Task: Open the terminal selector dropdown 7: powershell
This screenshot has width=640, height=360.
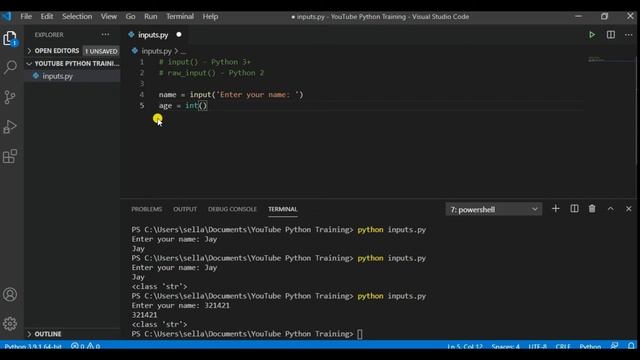Action: (493, 209)
